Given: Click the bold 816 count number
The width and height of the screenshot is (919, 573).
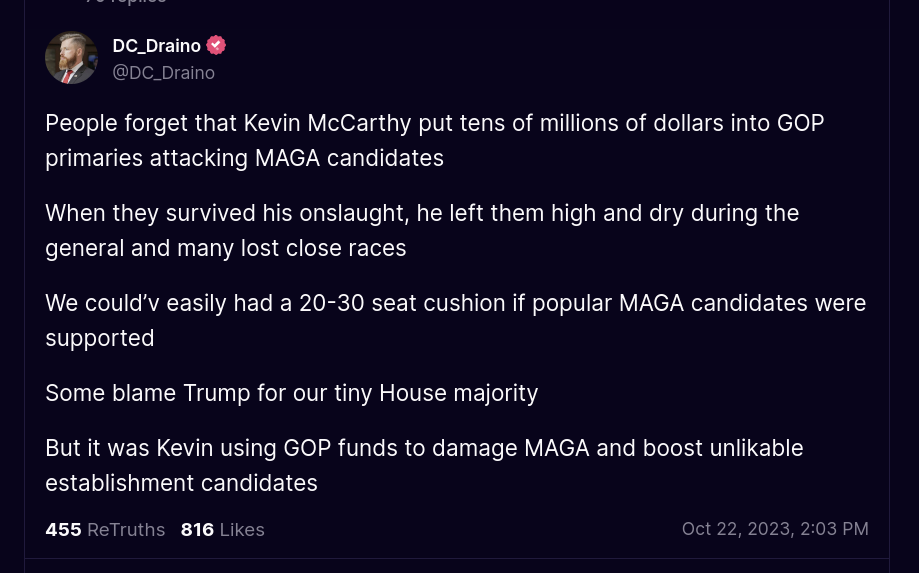Looking at the screenshot, I should [x=198, y=530].
